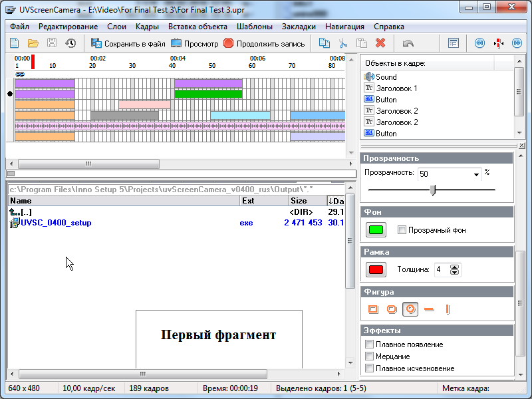This screenshot has width=532, height=399.
Task: Click the red delete X icon
Action: 380,44
